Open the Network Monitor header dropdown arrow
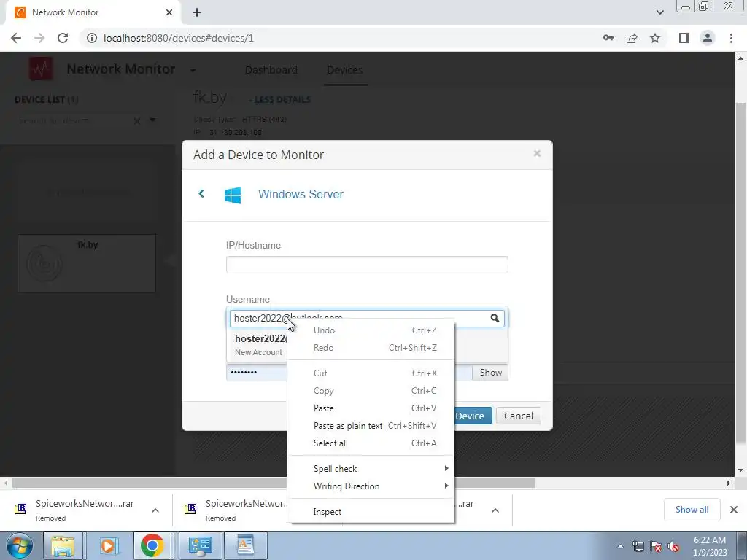 pyautogui.click(x=193, y=71)
